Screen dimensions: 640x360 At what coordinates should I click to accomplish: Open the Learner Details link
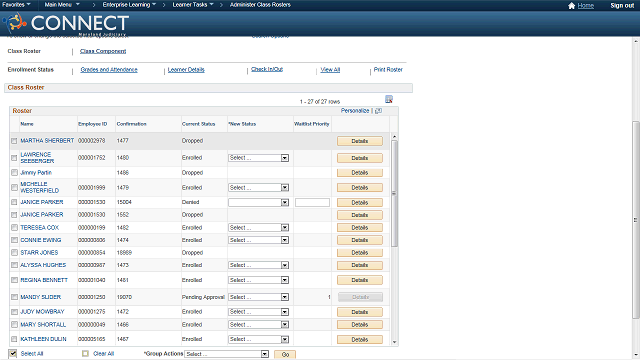point(186,70)
